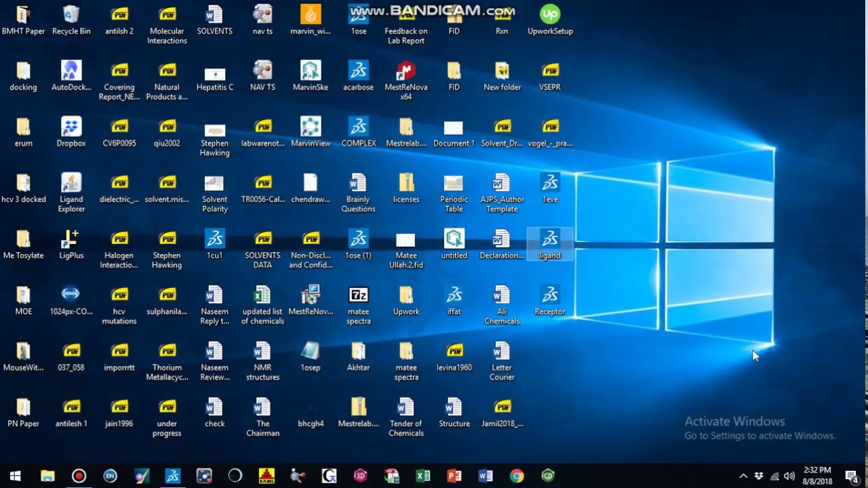
Task: Open Discovery Studio from the taskbar
Action: [173, 476]
